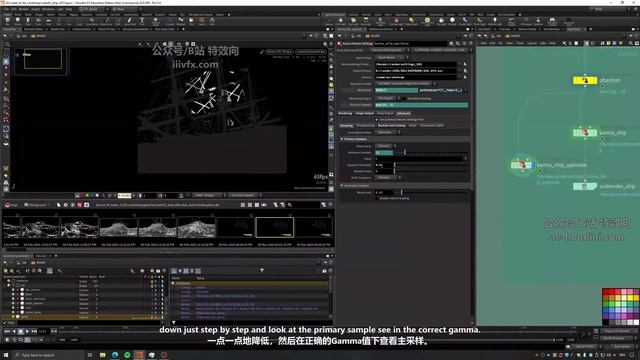Click the parameter search magnifier icon
640x360 pixels.
pos(458,43)
